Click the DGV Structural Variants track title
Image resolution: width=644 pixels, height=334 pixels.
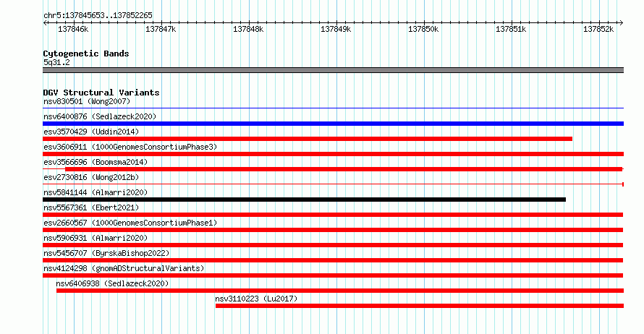click(x=101, y=93)
